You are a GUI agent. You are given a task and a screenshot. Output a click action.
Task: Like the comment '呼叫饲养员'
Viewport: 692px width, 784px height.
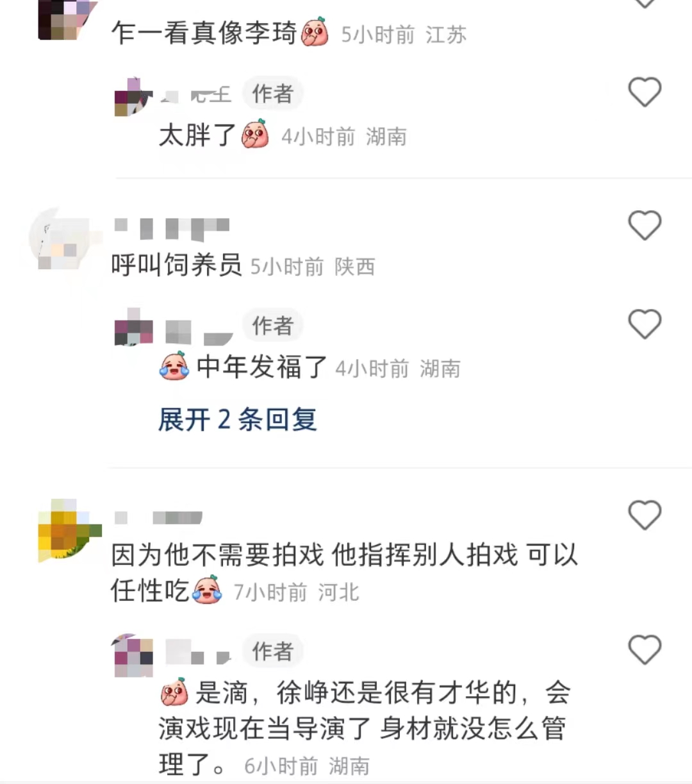point(645,225)
